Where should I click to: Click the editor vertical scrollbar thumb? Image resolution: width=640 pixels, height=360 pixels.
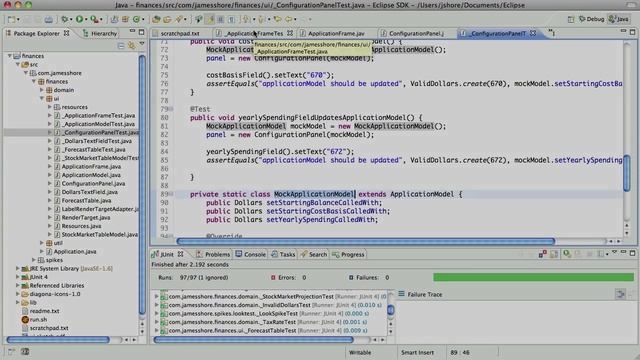click(x=627, y=173)
